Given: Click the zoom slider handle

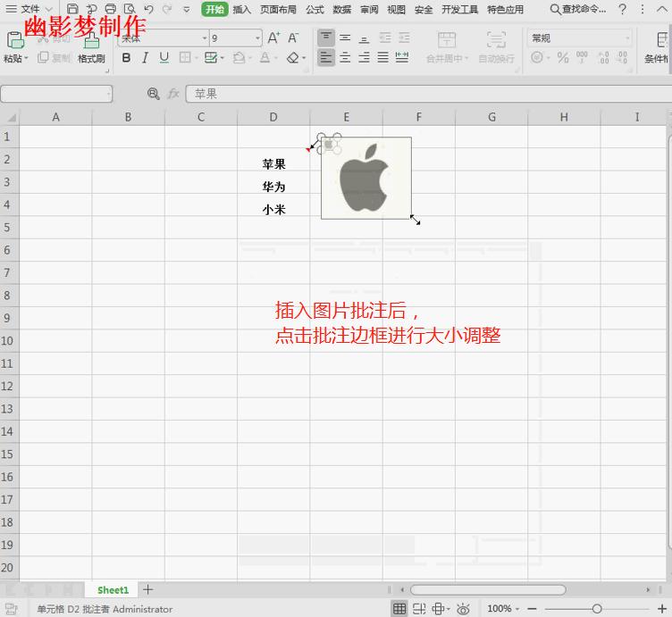Looking at the screenshot, I should tap(597, 608).
